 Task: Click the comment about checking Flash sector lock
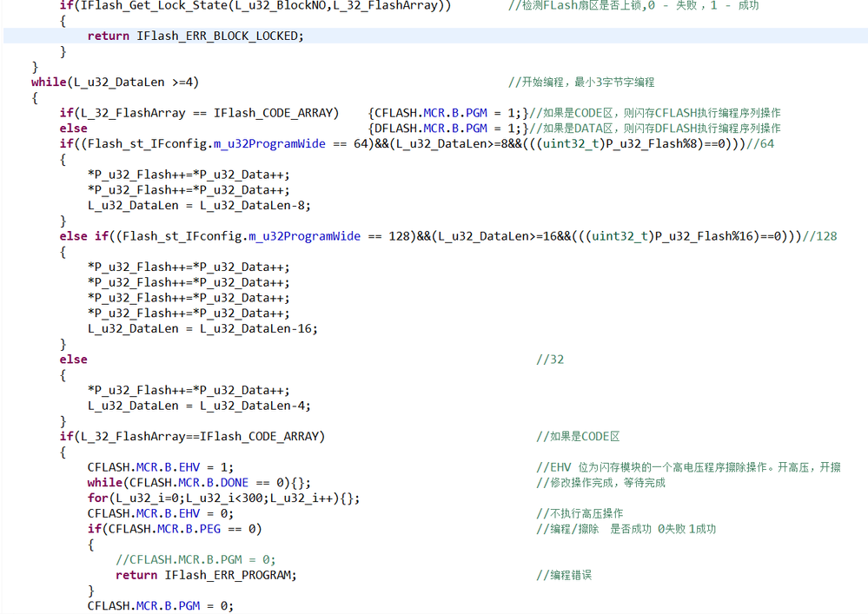(x=633, y=5)
